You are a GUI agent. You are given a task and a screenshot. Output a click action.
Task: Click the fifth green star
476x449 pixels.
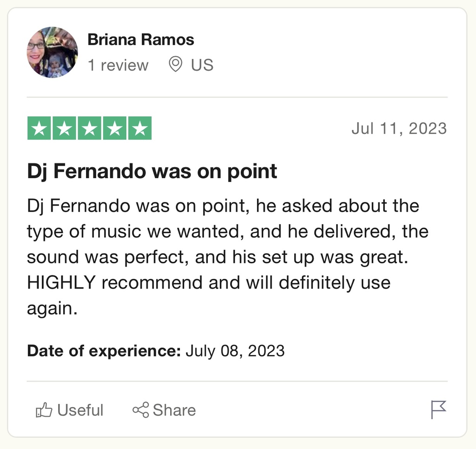click(140, 128)
